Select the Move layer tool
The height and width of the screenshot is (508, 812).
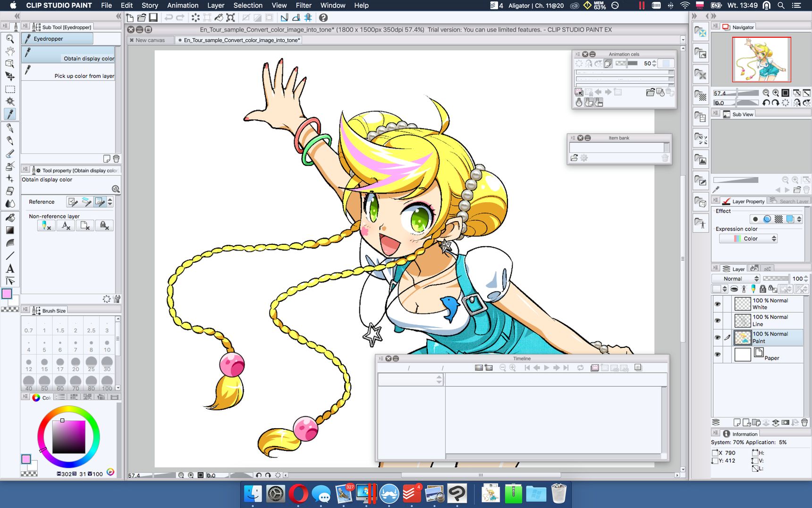tap(10, 76)
